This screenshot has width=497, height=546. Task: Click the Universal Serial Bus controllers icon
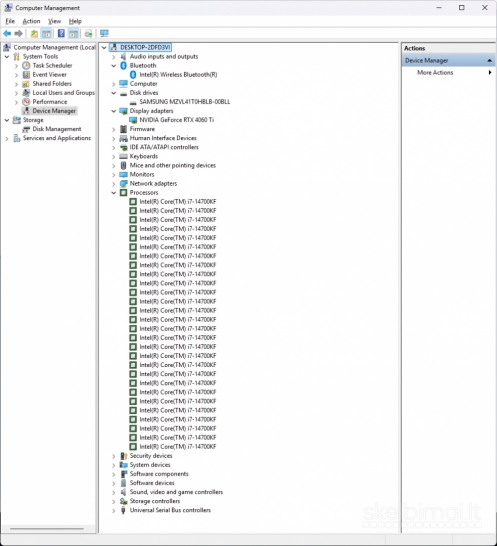point(123,510)
